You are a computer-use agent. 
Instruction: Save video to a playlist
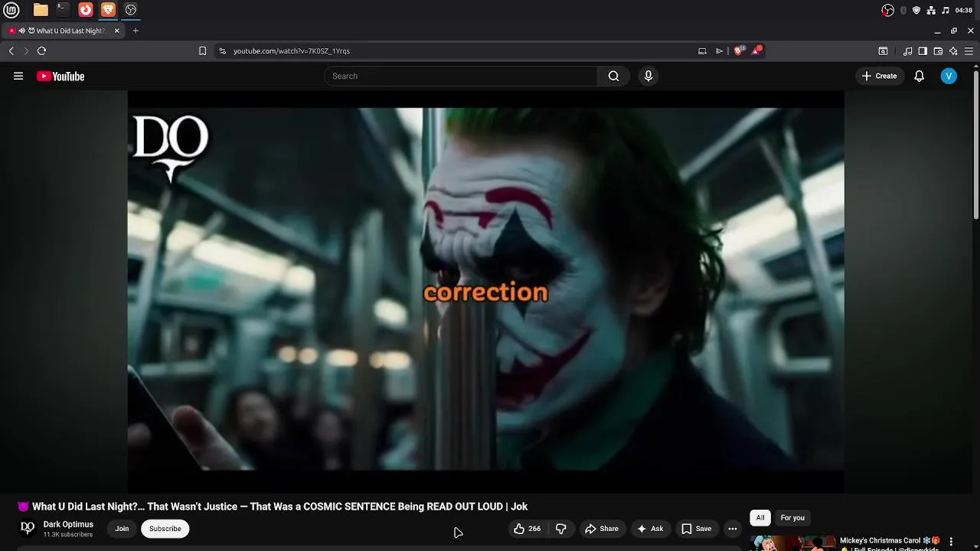tap(696, 529)
